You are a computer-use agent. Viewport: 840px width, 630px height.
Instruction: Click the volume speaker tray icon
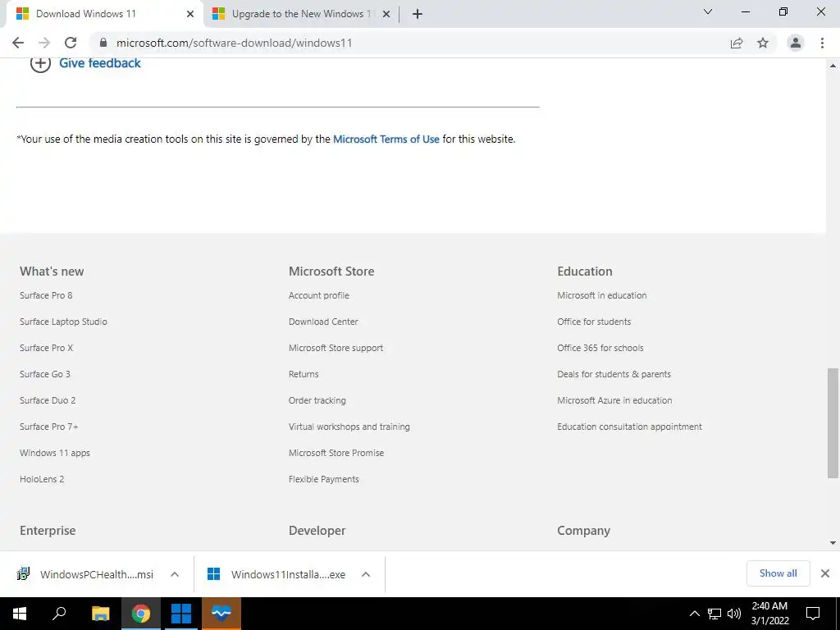[x=734, y=614]
